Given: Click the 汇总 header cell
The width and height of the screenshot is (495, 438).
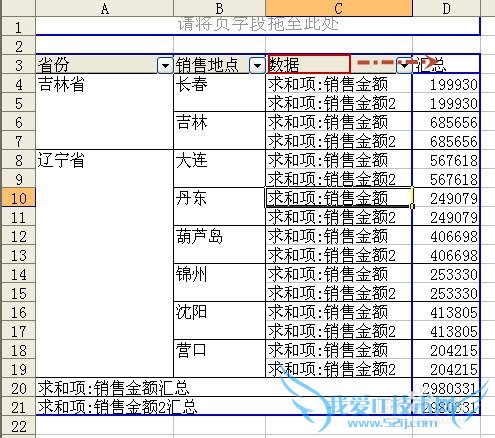Looking at the screenshot, I should (x=446, y=65).
